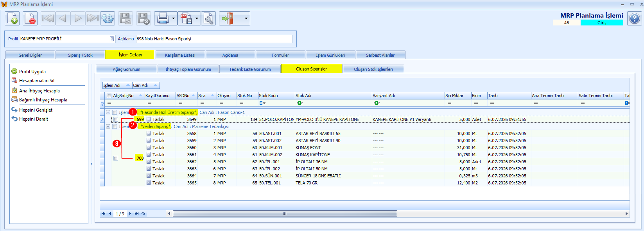
Task: Click Bağımlı İhtiyaç Hesapla
Action: 43,100
